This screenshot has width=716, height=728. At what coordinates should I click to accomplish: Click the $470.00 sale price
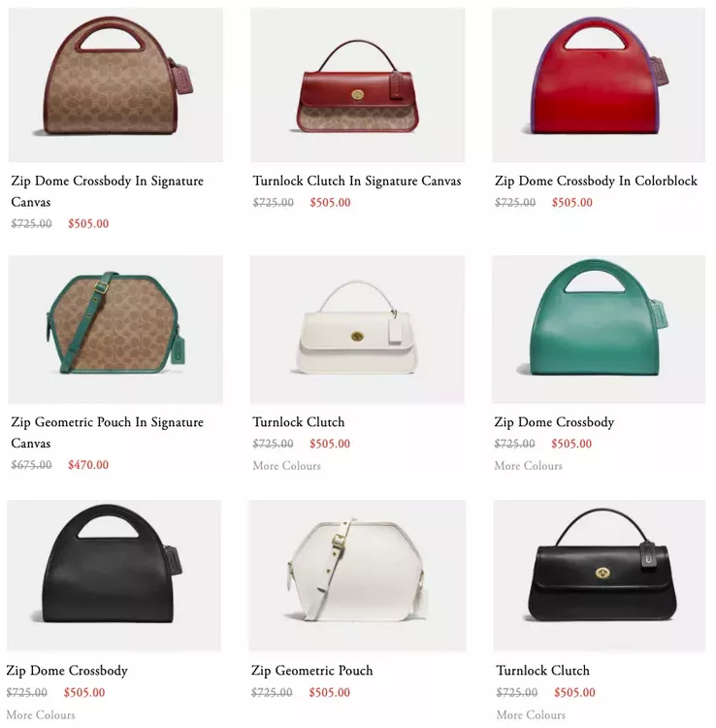pyautogui.click(x=88, y=465)
